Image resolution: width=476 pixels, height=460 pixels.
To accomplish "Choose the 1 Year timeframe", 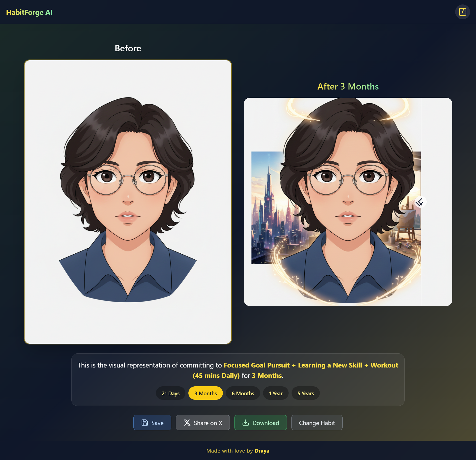I will coord(275,393).
